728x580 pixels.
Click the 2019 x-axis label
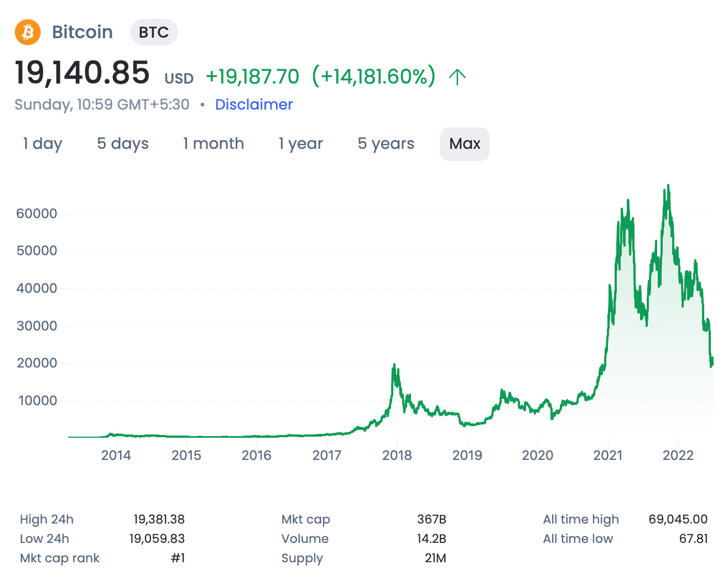pos(467,455)
